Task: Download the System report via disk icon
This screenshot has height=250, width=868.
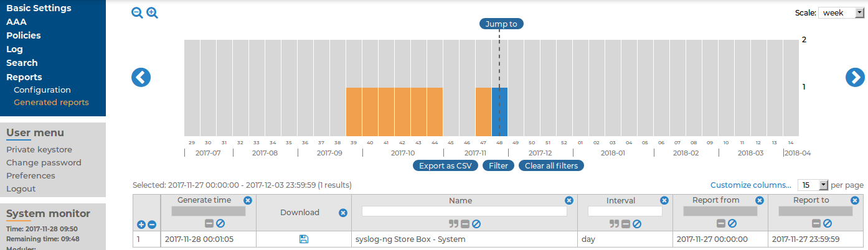Action: (304, 239)
